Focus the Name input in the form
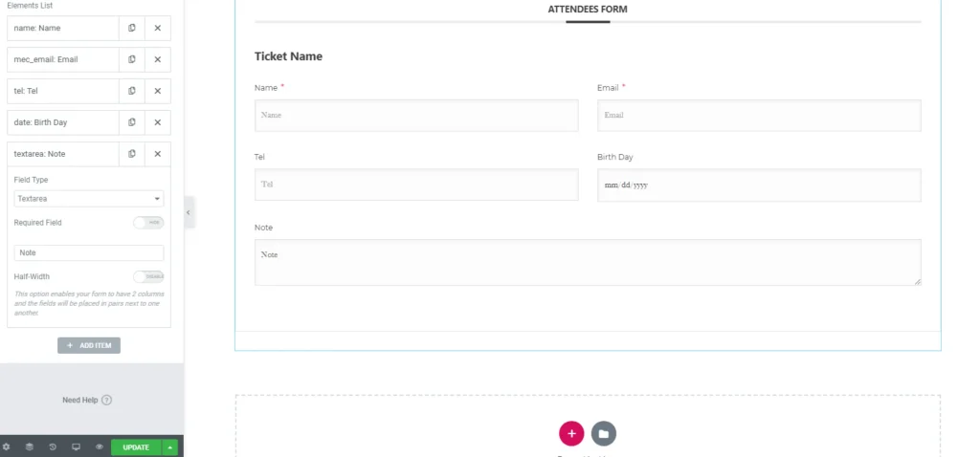 pos(416,116)
